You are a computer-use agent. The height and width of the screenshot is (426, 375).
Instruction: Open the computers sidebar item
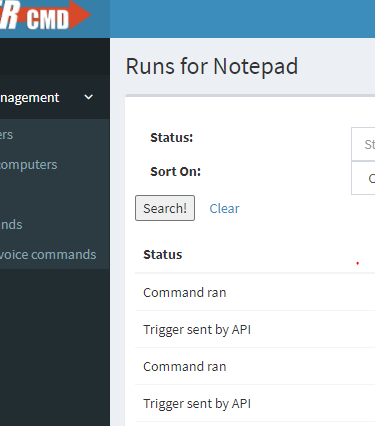click(x=28, y=165)
